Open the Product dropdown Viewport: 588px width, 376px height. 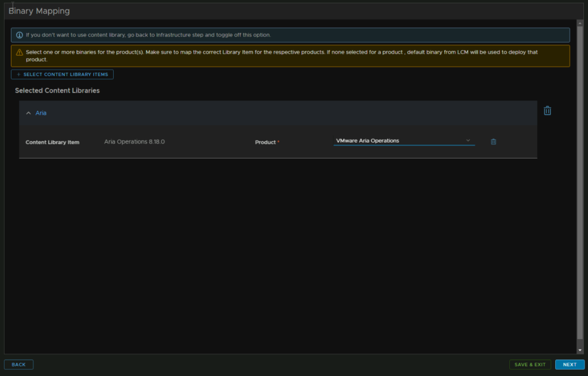404,140
